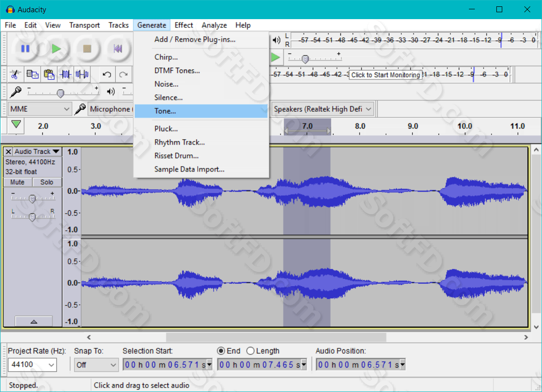The image size is (542, 392).
Task: Collapse the track using the bottom arrow button
Action: coord(34,321)
